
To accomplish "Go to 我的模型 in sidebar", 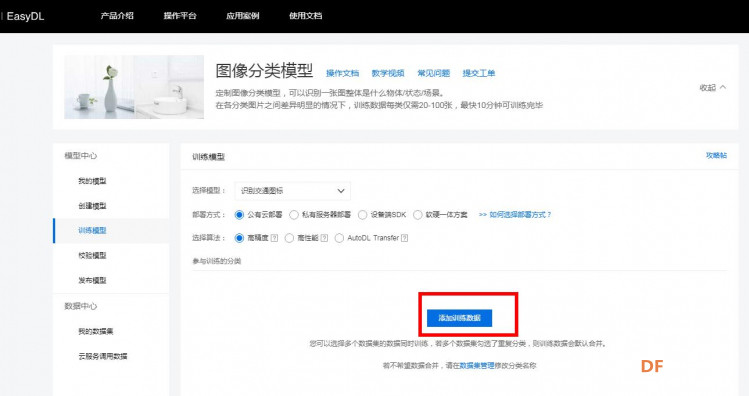I will (92, 181).
